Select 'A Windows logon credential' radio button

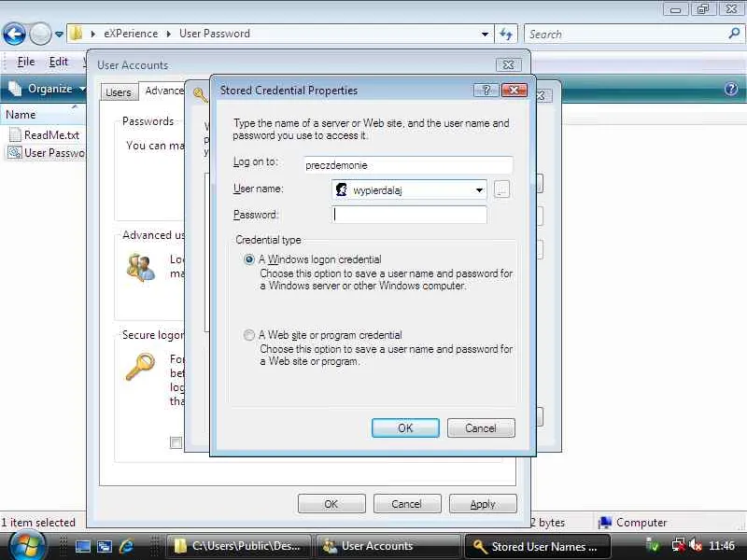(248, 259)
